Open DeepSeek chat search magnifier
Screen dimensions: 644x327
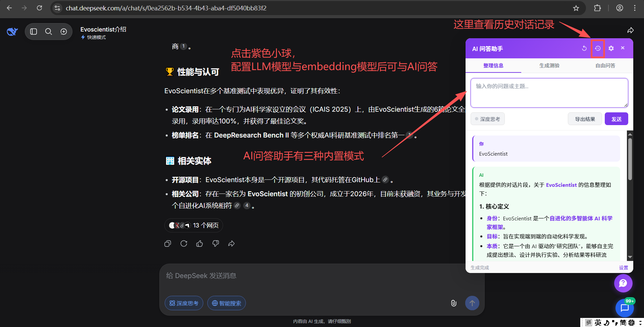click(49, 32)
